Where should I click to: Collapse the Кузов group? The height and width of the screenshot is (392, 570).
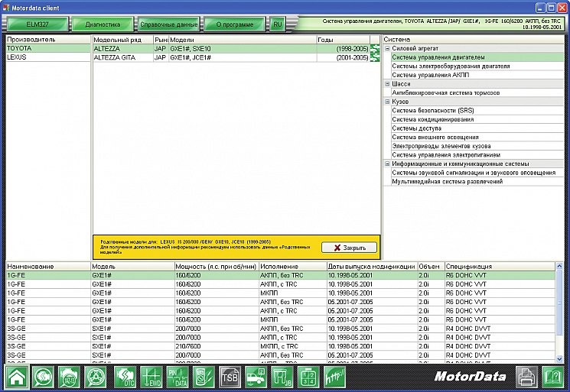click(x=387, y=102)
